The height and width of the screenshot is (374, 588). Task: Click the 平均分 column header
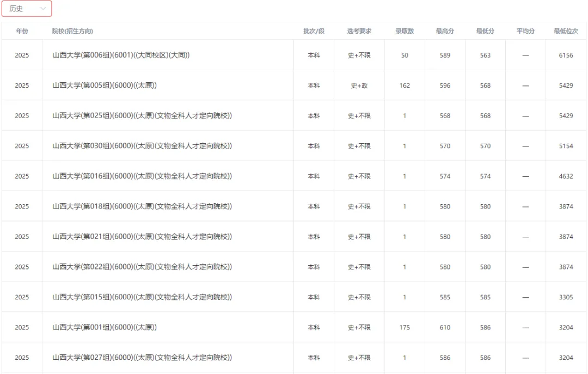point(526,31)
